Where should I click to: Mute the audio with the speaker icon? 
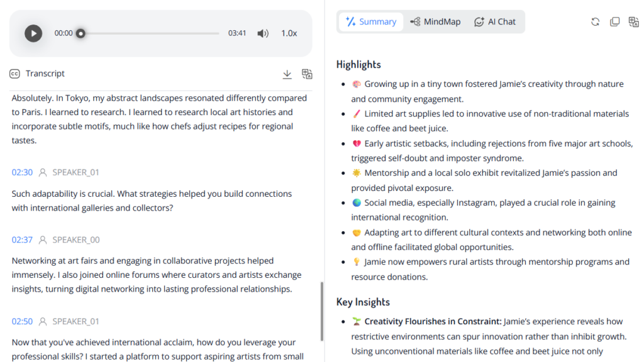click(263, 33)
